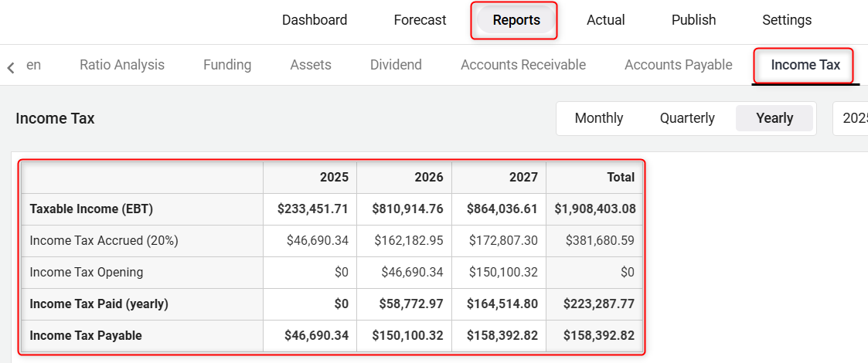The image size is (868, 363).
Task: Open the Assets report tab
Action: (311, 65)
